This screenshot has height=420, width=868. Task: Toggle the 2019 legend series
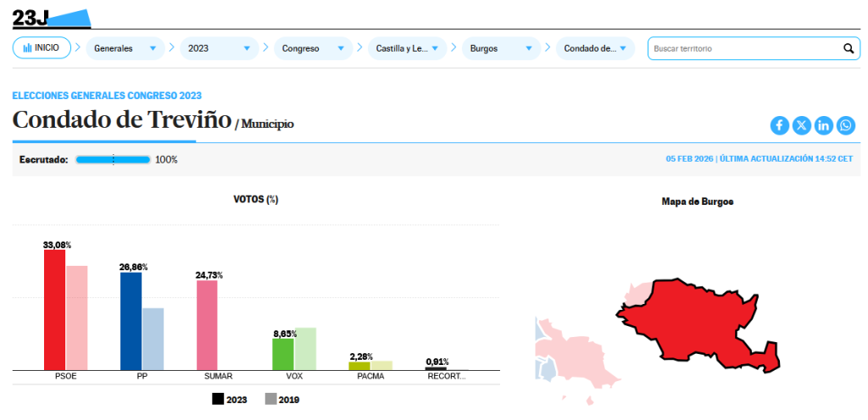[282, 400]
